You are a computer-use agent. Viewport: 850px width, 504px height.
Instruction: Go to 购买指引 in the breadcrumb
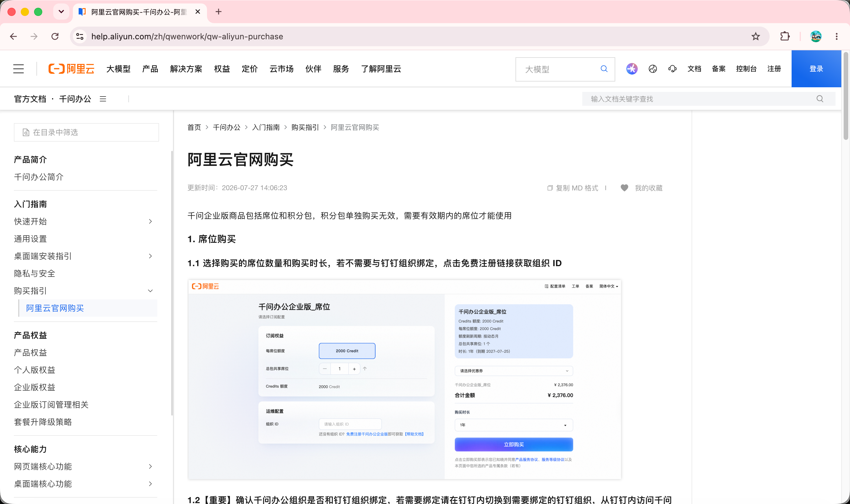tap(305, 127)
